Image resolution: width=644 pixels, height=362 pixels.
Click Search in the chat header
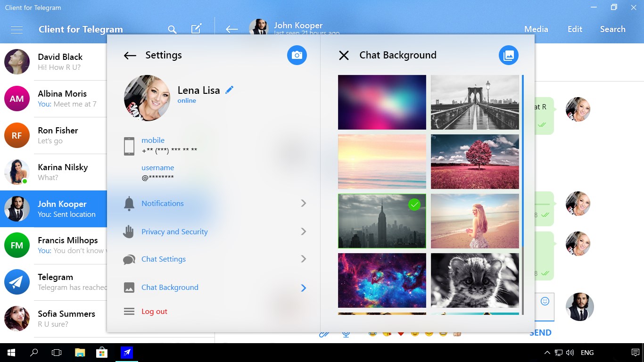pyautogui.click(x=612, y=29)
